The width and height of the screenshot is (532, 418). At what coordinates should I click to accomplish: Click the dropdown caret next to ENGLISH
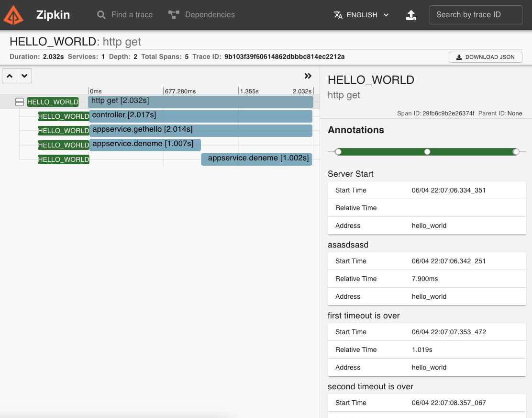tap(386, 15)
